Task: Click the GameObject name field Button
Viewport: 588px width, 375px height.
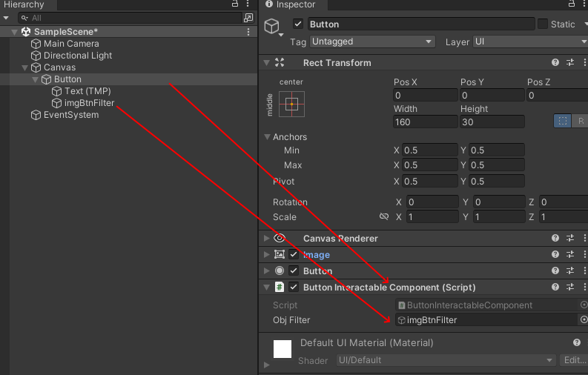Action: 421,24
